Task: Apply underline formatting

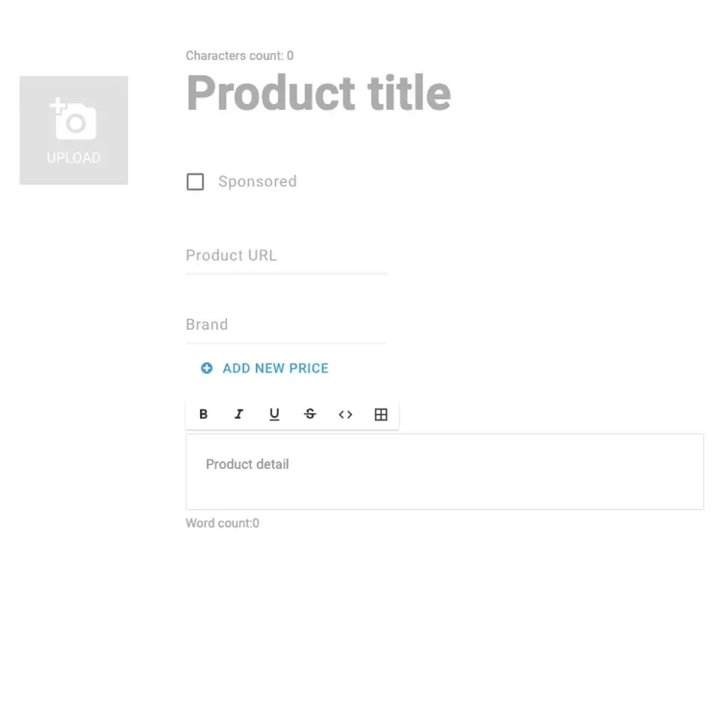Action: click(274, 414)
